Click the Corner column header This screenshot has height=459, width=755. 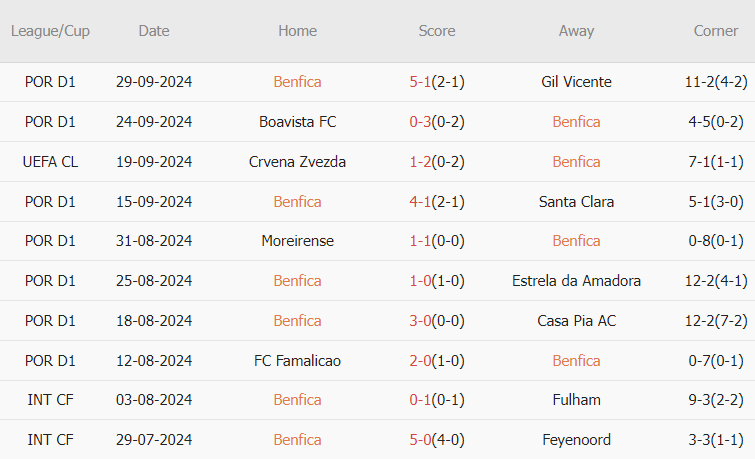pyautogui.click(x=716, y=31)
